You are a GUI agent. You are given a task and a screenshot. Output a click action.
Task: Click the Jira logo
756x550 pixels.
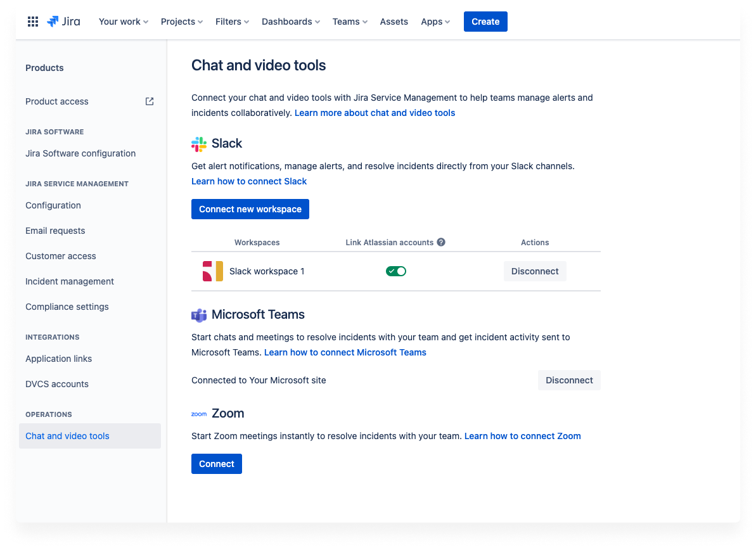63,21
